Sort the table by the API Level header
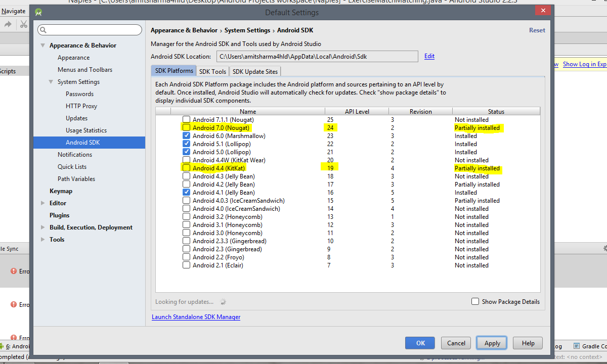The height and width of the screenshot is (364, 607). [x=357, y=111]
